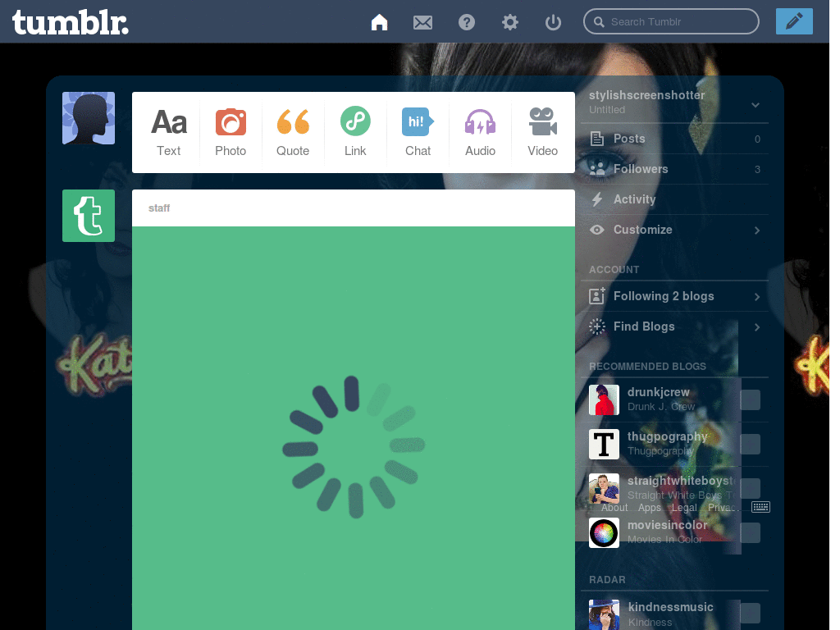The height and width of the screenshot is (630, 840).
Task: Click the Followers count '3'
Action: (x=757, y=169)
